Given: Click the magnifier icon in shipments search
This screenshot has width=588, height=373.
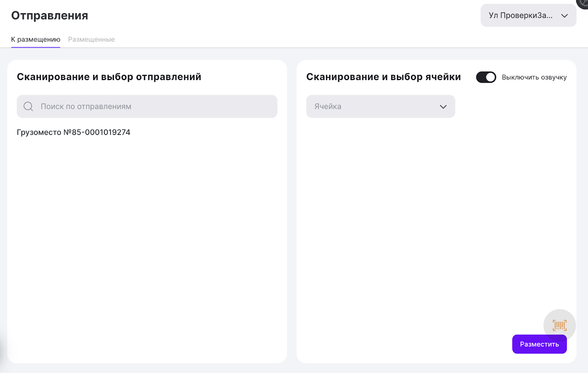Looking at the screenshot, I should pyautogui.click(x=28, y=107).
